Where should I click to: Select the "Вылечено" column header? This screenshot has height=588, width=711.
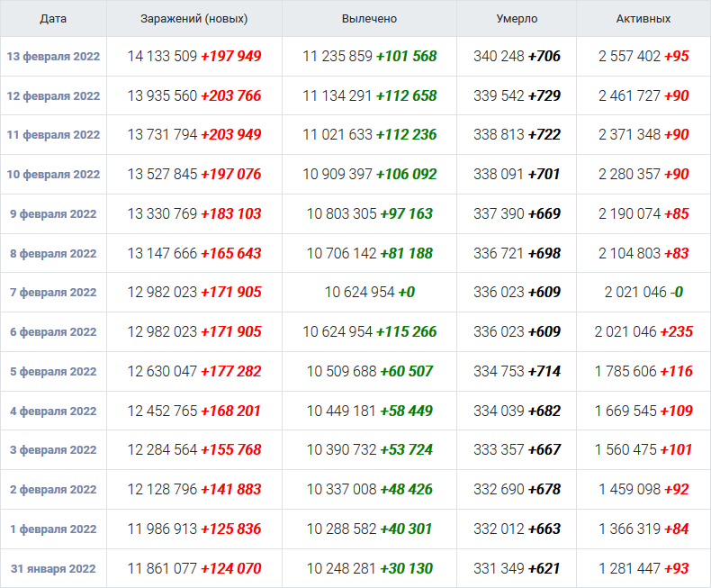pos(369,18)
